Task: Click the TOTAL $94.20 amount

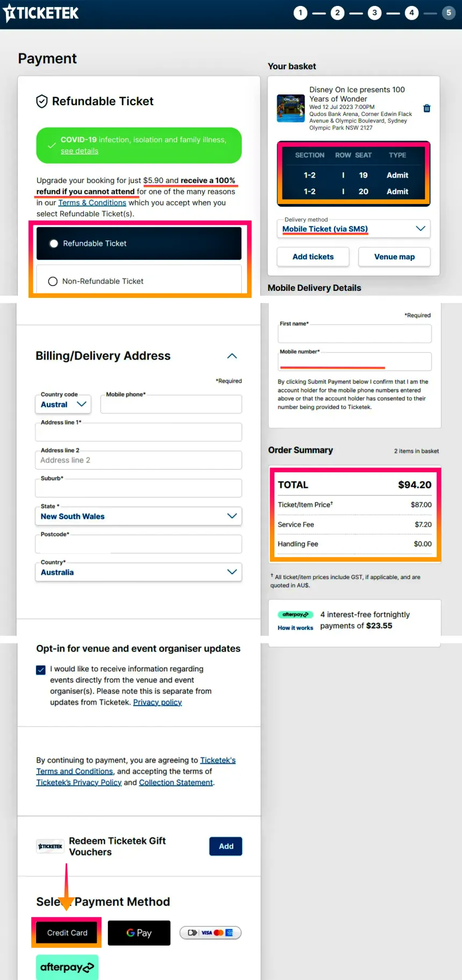Action: [415, 485]
